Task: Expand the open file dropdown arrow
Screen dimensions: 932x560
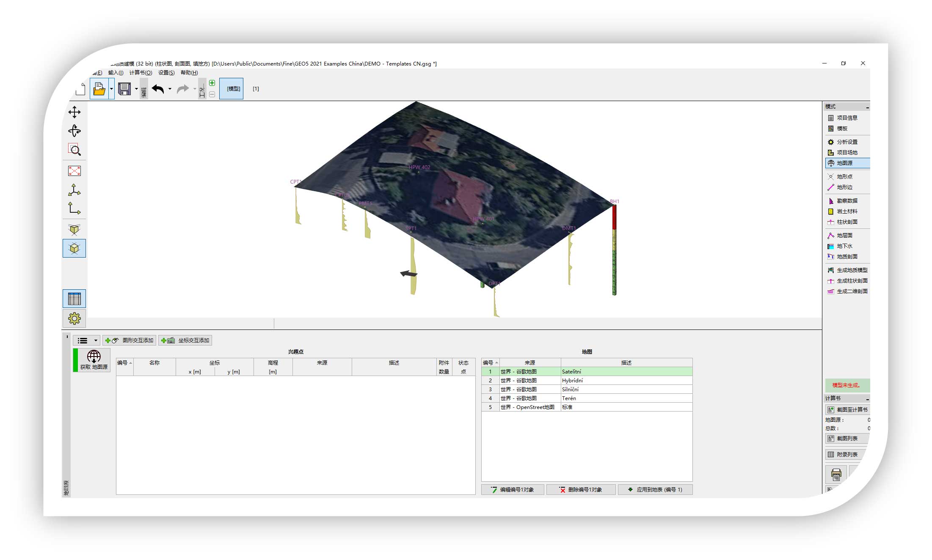Action: (x=111, y=89)
